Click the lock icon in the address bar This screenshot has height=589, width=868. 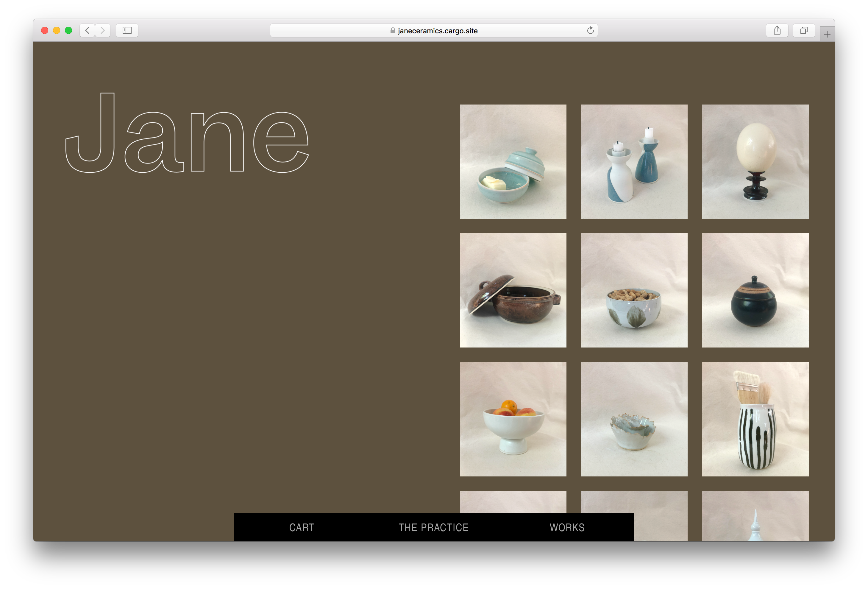393,31
